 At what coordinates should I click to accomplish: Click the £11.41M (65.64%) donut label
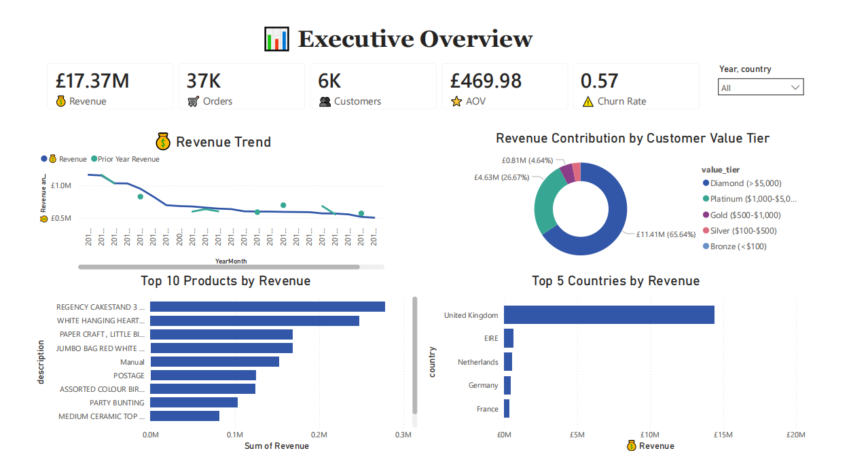[666, 234]
